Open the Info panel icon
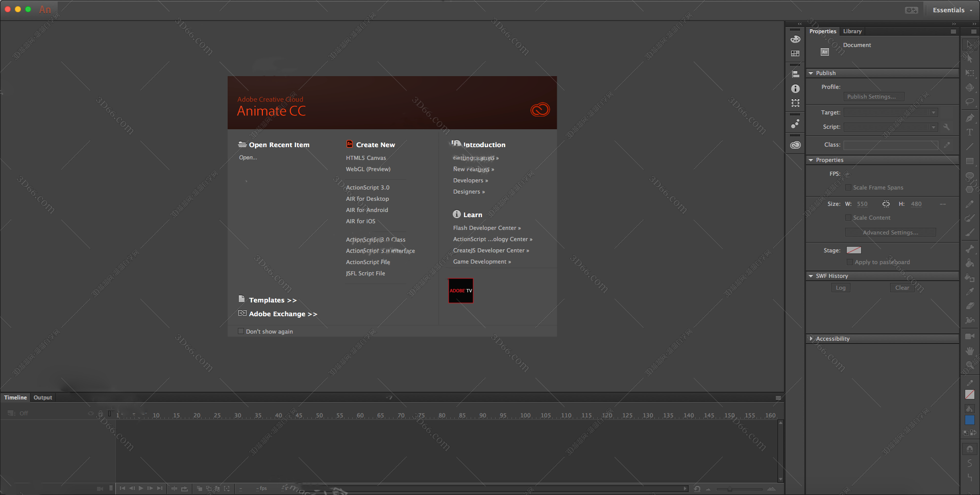The width and height of the screenshot is (980, 495). (x=795, y=89)
